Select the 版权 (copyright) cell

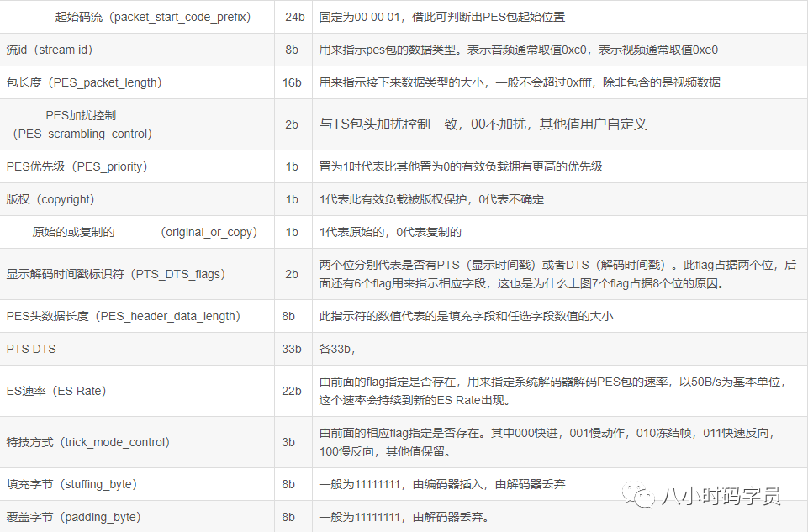click(137, 199)
